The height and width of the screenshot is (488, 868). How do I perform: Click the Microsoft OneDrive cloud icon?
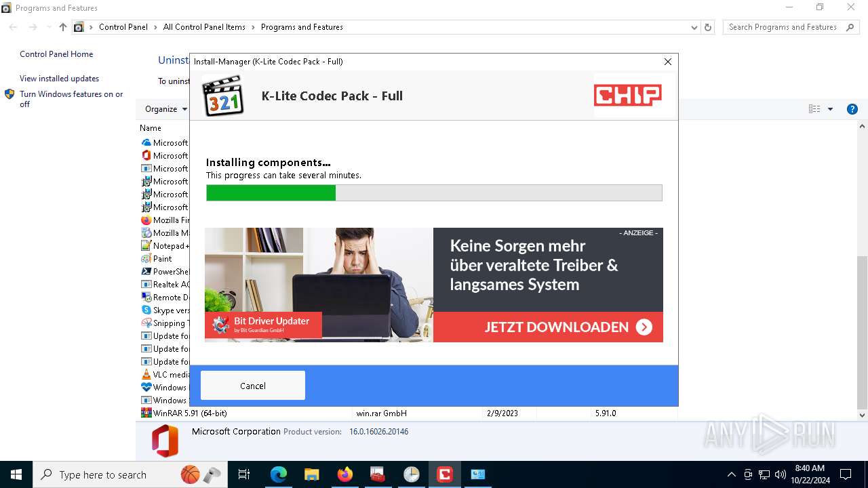(146, 143)
